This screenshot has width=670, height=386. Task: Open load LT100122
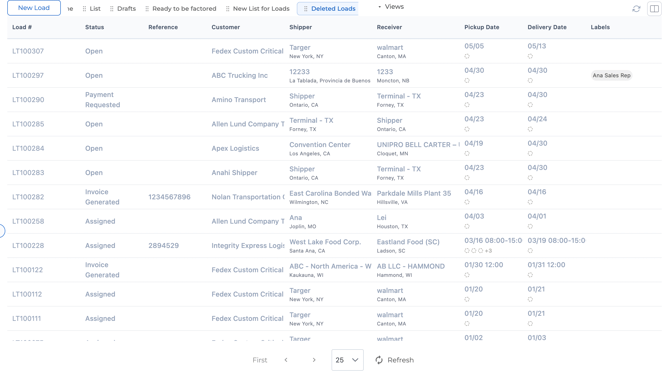coord(27,270)
